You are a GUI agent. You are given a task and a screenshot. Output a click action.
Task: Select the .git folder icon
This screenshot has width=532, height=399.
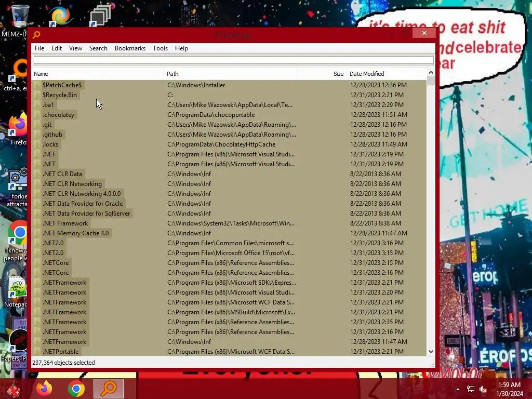[37, 125]
